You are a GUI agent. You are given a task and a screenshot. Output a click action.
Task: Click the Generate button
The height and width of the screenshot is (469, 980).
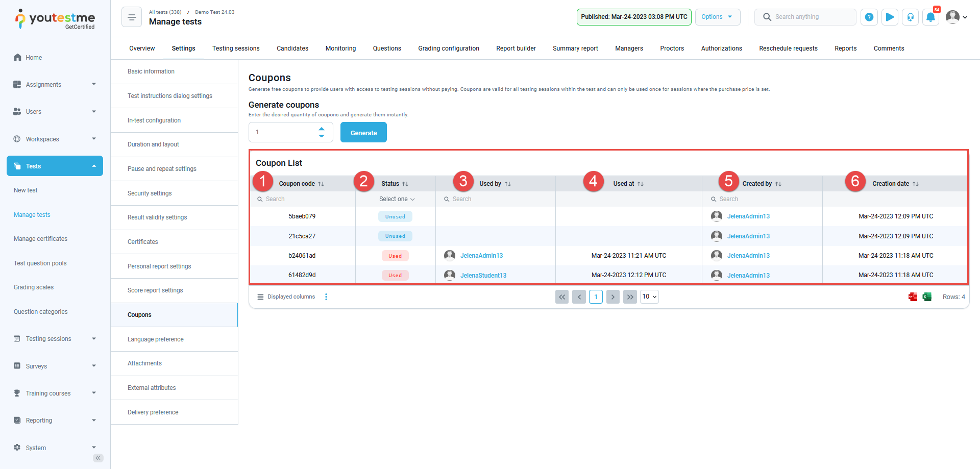363,133
